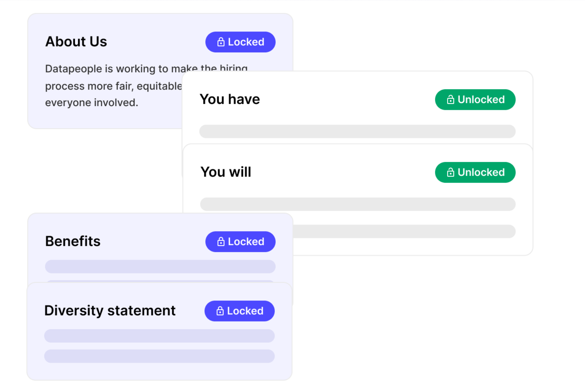This screenshot has height=392, width=585.
Task: Toggle the Locked status on About Us
Action: point(240,42)
